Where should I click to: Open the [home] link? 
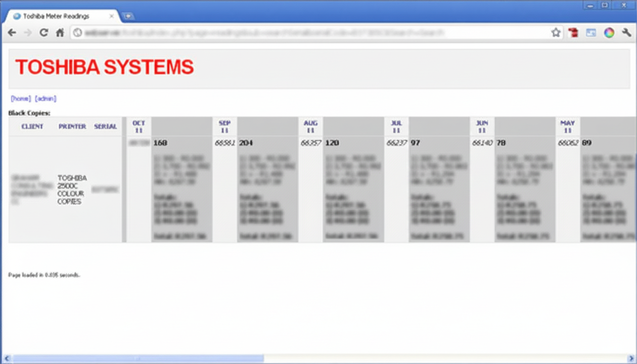point(21,99)
